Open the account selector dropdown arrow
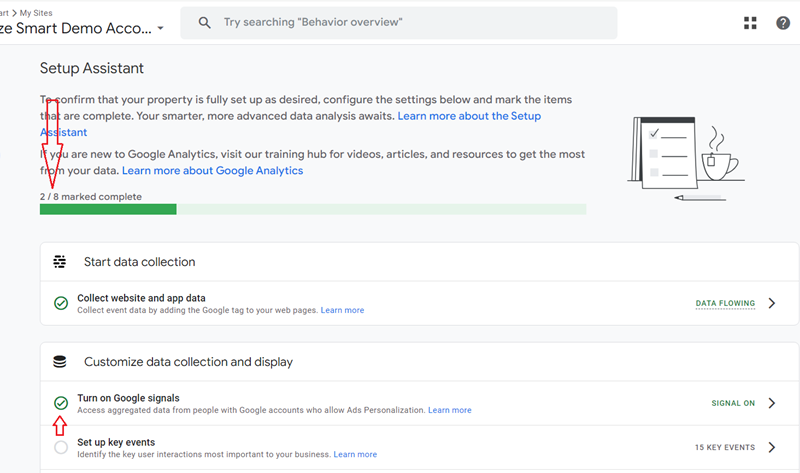The image size is (800, 473). pyautogui.click(x=160, y=28)
